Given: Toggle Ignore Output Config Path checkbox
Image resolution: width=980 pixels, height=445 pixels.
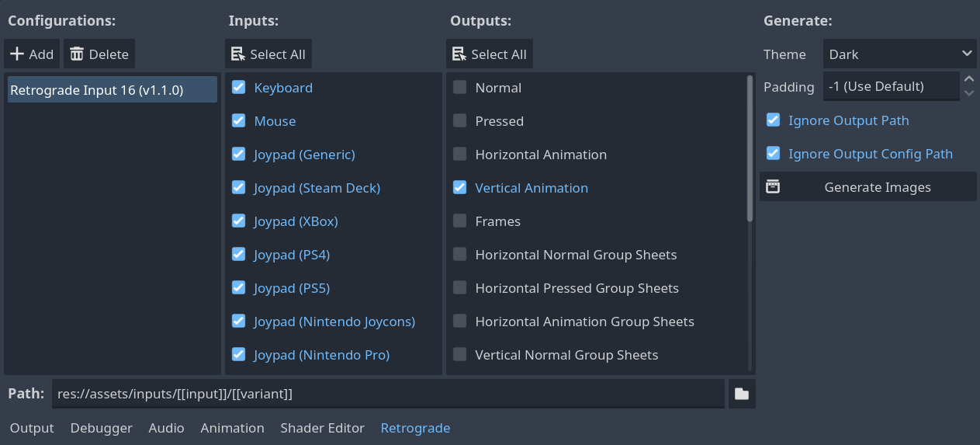Looking at the screenshot, I should (774, 154).
